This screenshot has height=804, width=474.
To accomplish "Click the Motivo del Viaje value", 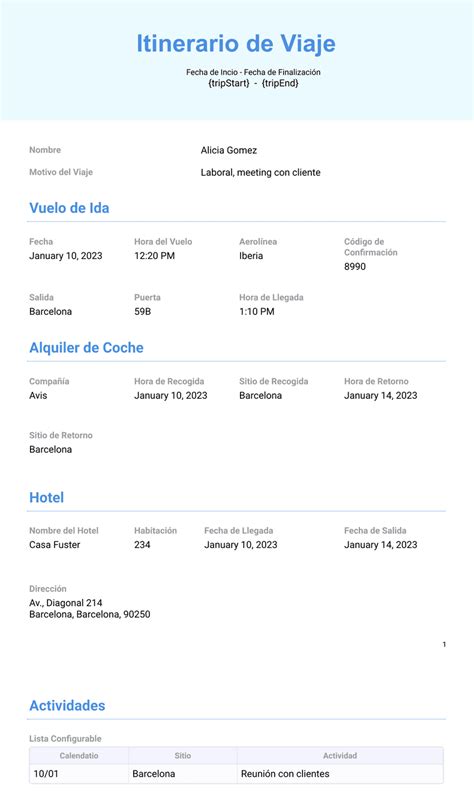I will [x=261, y=173].
